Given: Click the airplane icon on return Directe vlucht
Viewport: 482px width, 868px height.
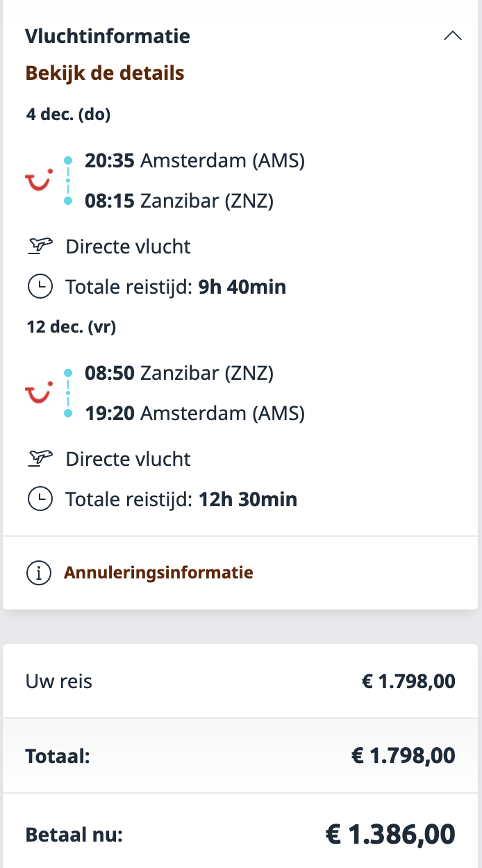Looking at the screenshot, I should [x=42, y=458].
